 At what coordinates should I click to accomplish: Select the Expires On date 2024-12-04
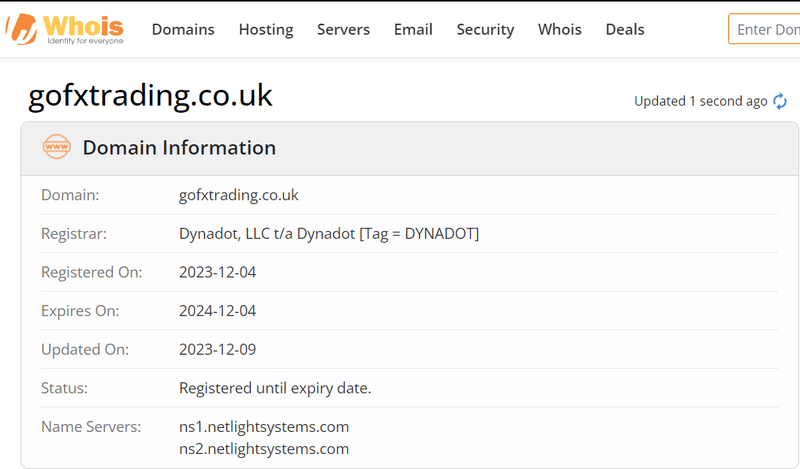pyautogui.click(x=217, y=311)
